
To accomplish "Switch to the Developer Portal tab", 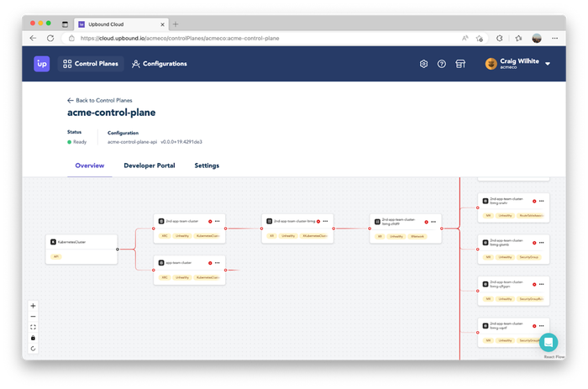I will [x=150, y=166].
